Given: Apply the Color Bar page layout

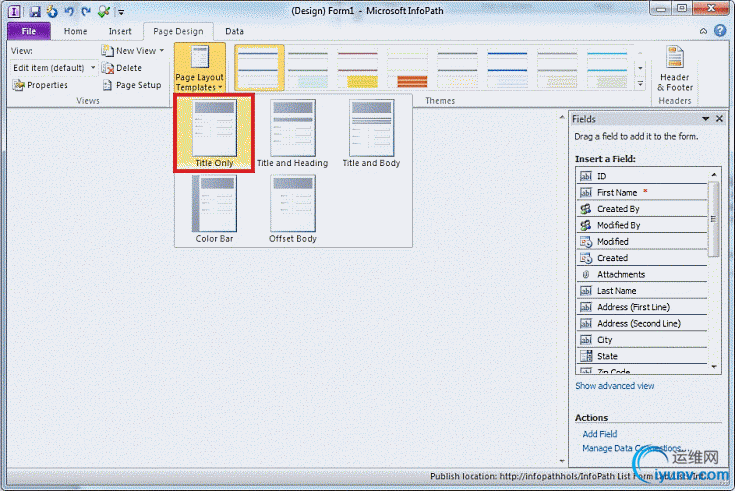Looking at the screenshot, I should click(x=214, y=208).
